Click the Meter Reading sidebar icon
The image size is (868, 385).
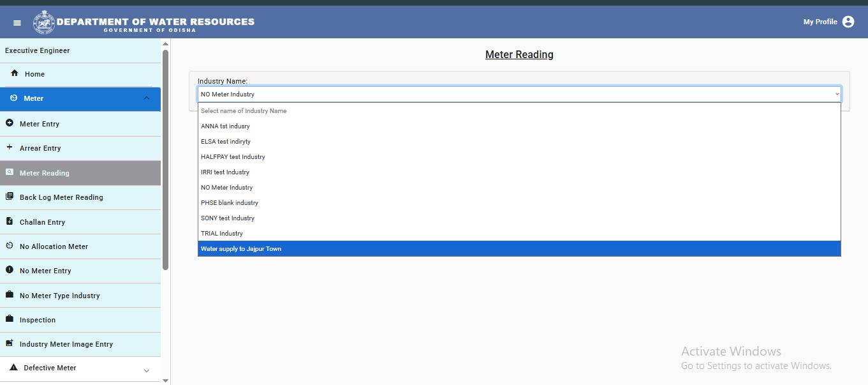(x=10, y=172)
